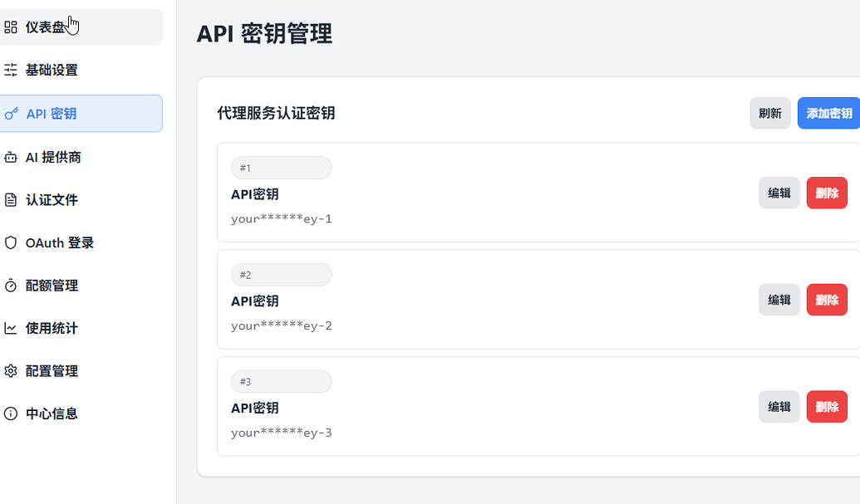Click the API密钥 label in card #2
Image resolution: width=860 pixels, height=504 pixels.
[x=255, y=301]
